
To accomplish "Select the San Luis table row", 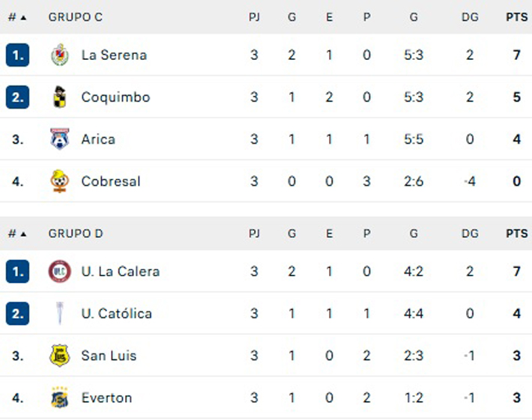I will pos(266,356).
